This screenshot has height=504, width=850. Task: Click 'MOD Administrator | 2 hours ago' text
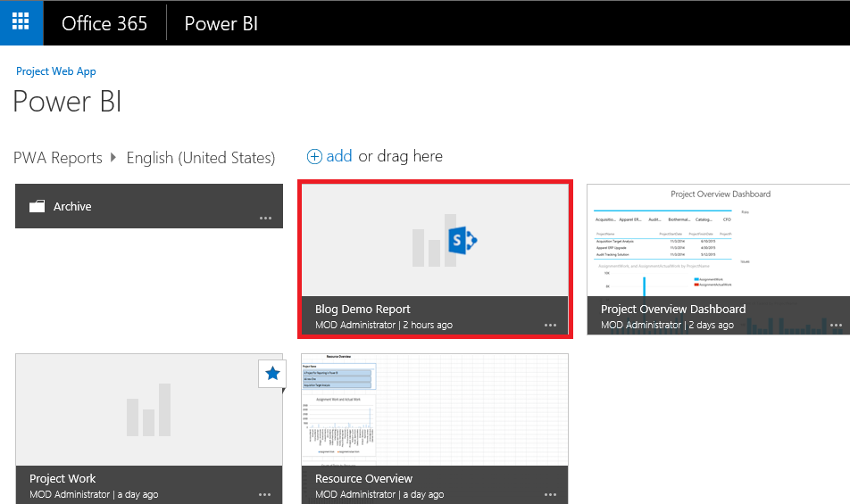[384, 325]
